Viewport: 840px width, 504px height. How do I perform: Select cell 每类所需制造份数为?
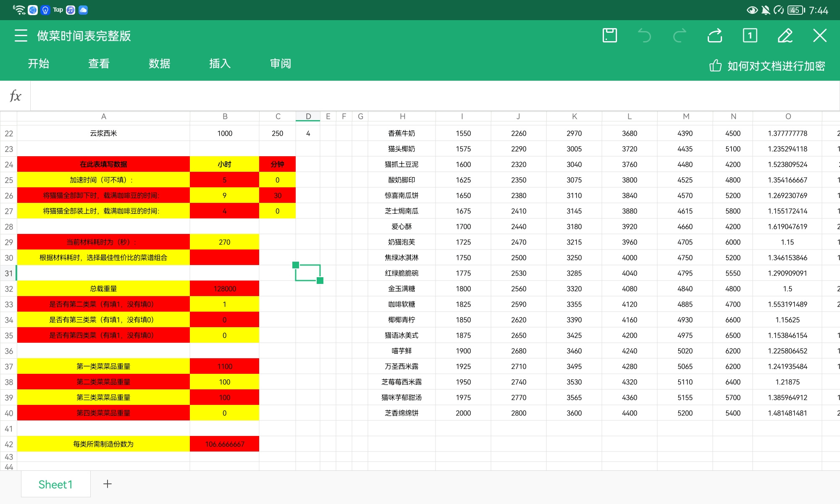tap(103, 444)
